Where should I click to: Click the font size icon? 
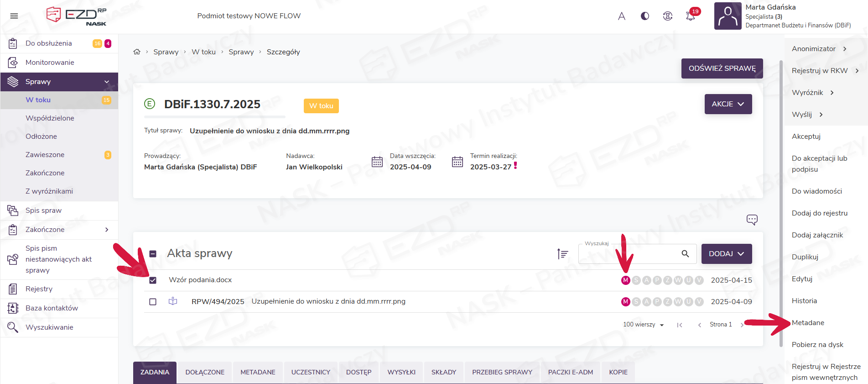coord(621,16)
